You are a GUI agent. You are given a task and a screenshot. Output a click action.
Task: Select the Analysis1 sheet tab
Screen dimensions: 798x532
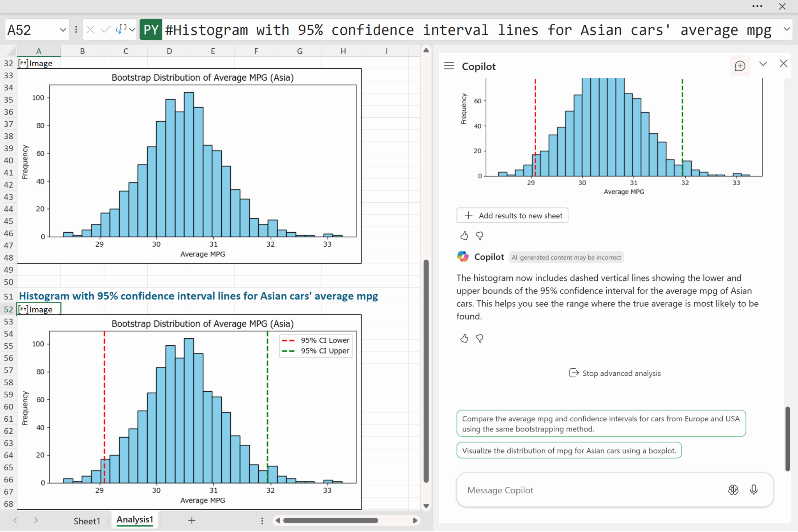click(135, 520)
